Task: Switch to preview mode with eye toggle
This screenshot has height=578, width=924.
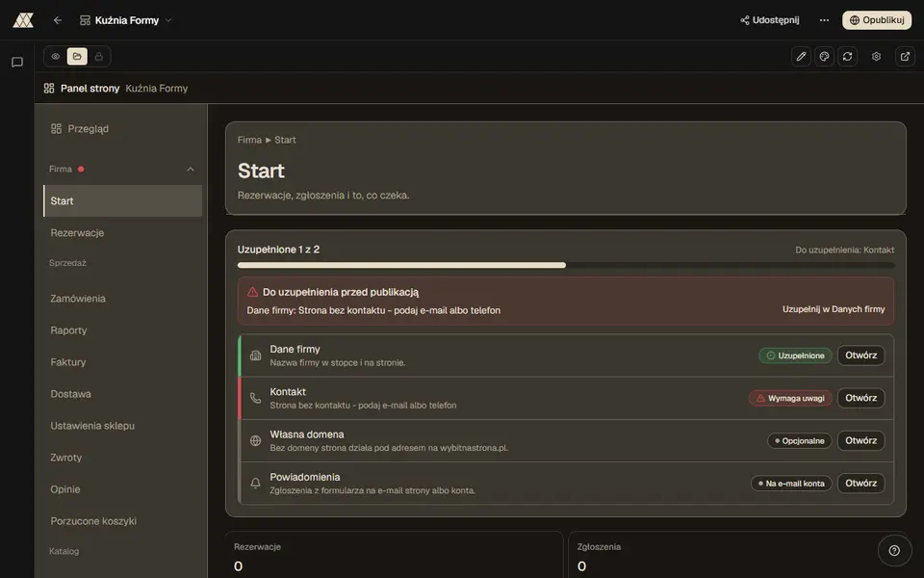Action: click(56, 57)
